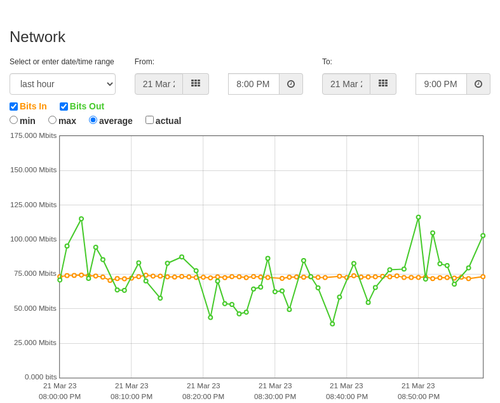This screenshot has height=403, width=500.
Task: Click the 08:20:00 PM time axis label
Action: tap(203, 397)
